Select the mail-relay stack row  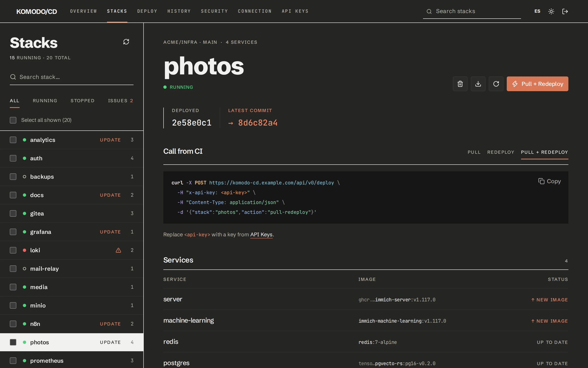[71, 269]
